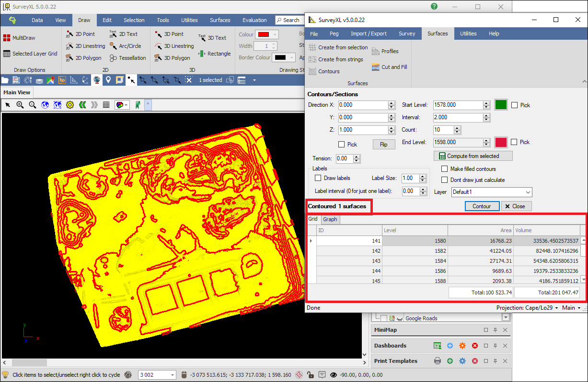
Task: Tick Dont draw just calculate checkbox
Action: coord(444,180)
